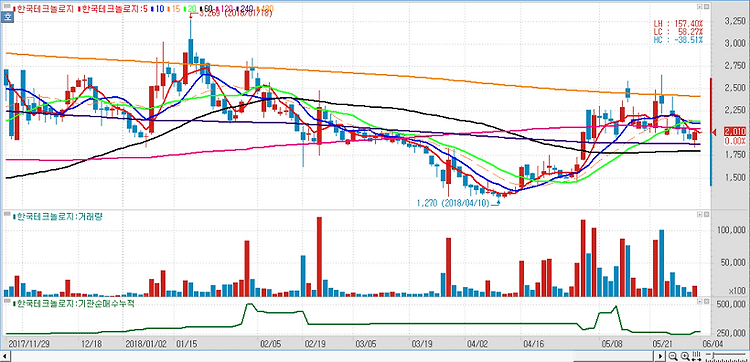Image resolution: width=750 pixels, height=362 pixels.
Task: Click the 1,500 price axis label
Action: pos(735,176)
